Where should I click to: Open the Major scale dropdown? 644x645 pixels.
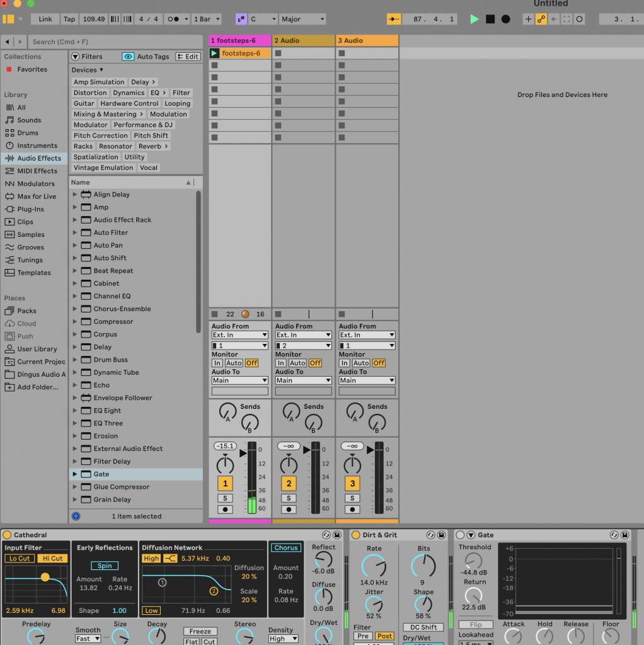tap(302, 19)
